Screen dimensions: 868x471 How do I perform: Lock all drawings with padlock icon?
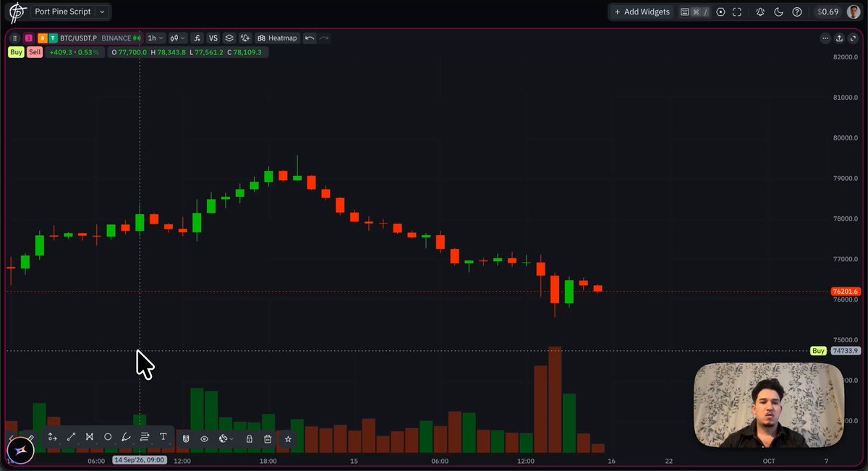click(250, 438)
